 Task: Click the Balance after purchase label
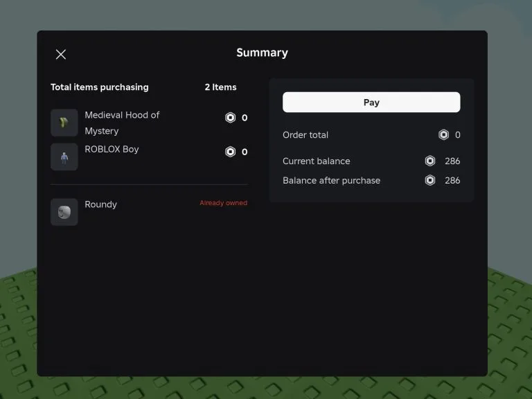331,180
